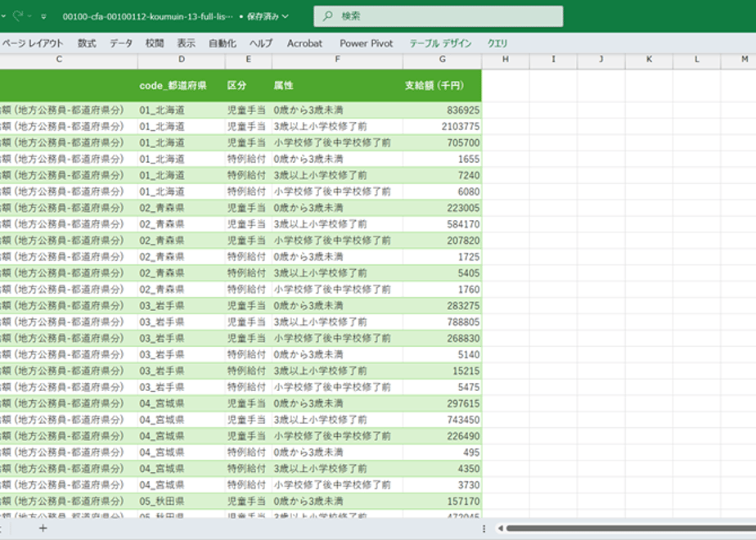Select the cell with value 705700
756x540 pixels.
[442, 142]
